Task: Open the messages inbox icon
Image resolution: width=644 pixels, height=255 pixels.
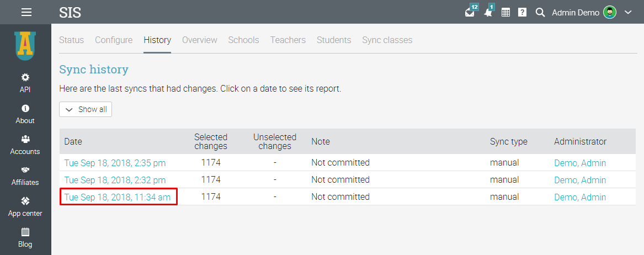Action: point(470,12)
